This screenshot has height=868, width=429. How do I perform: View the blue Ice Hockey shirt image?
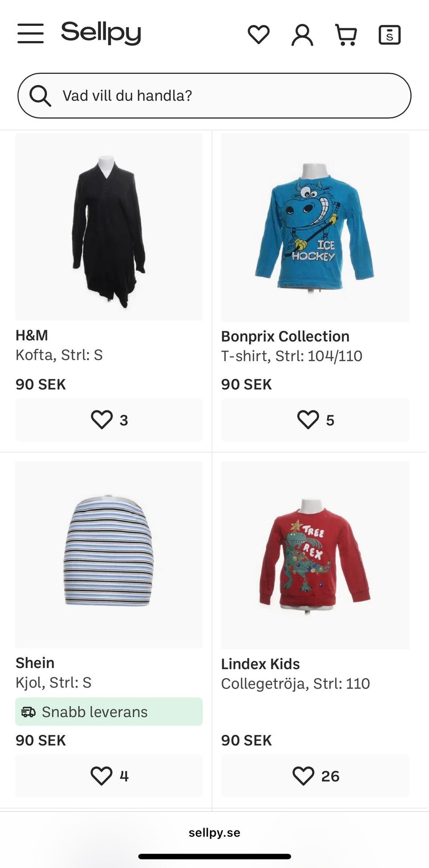(315, 227)
